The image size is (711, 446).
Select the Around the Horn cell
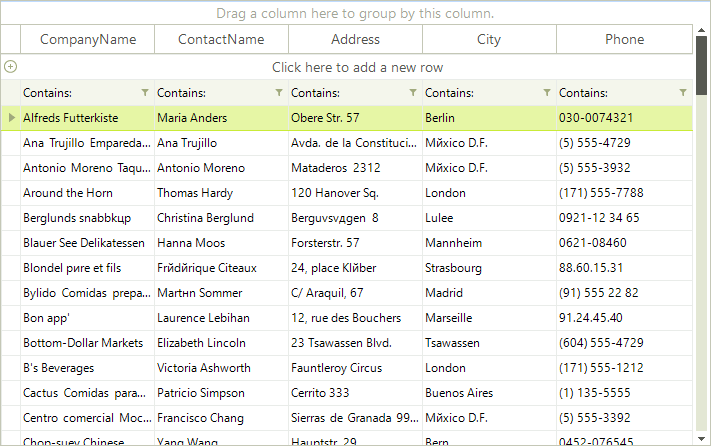point(88,193)
